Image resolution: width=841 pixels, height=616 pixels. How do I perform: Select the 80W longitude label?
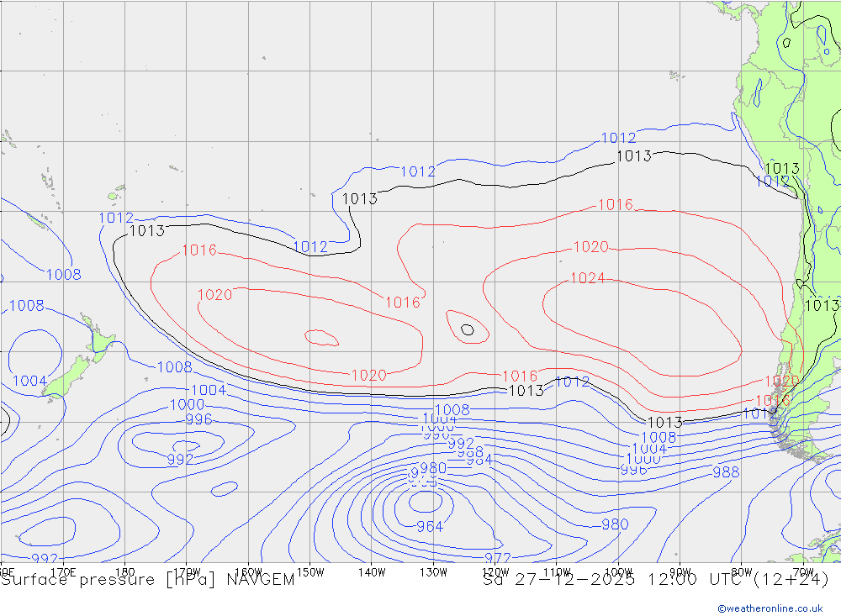point(742,572)
